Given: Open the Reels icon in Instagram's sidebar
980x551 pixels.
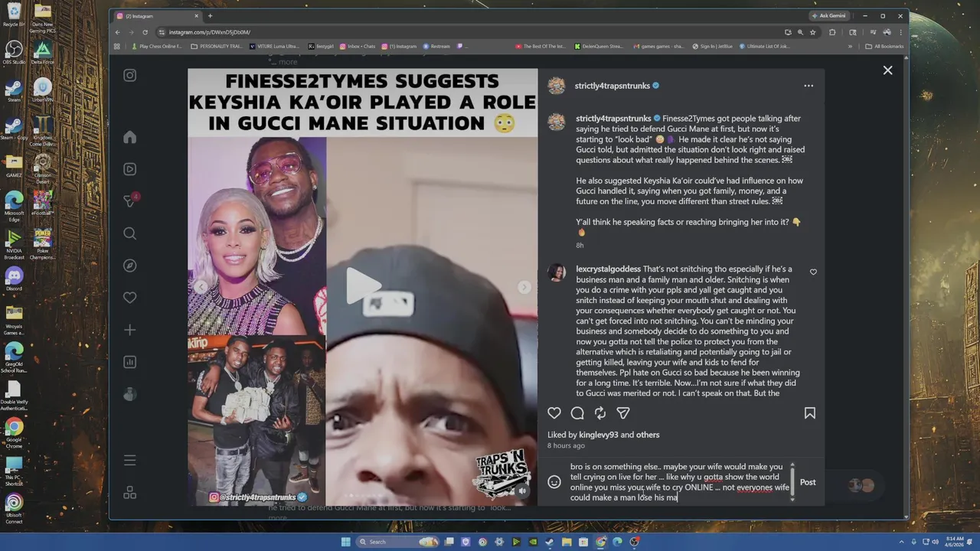Looking at the screenshot, I should click(x=130, y=169).
